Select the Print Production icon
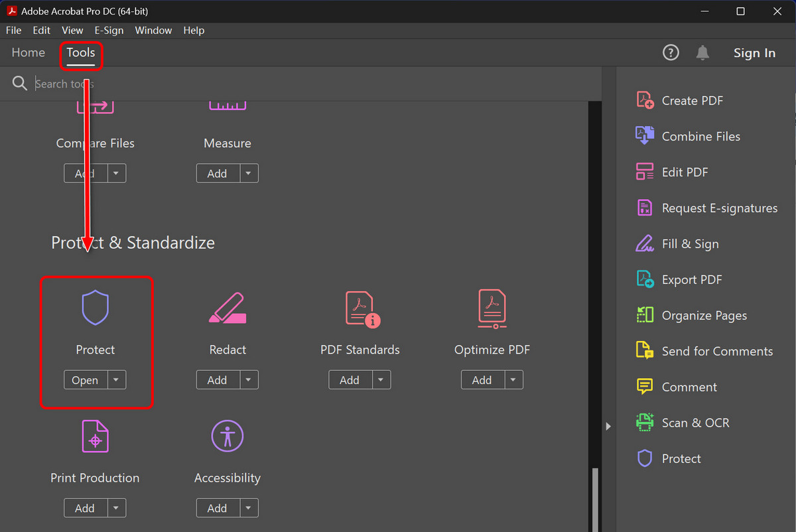Image resolution: width=796 pixels, height=532 pixels. coord(95,436)
